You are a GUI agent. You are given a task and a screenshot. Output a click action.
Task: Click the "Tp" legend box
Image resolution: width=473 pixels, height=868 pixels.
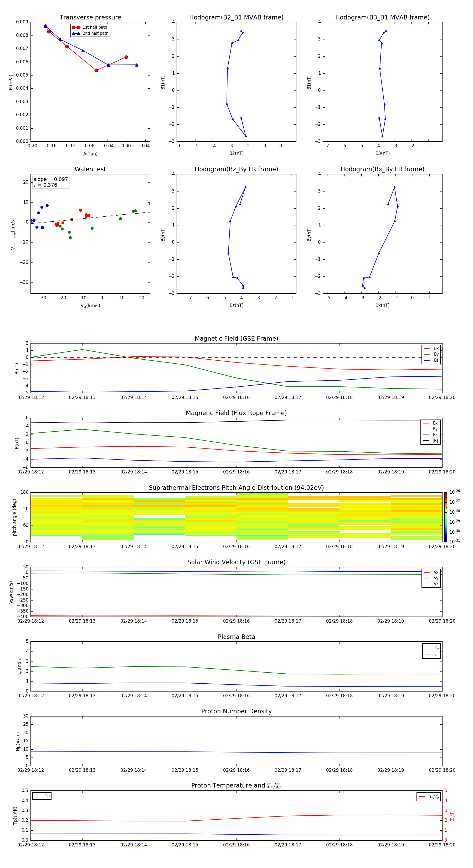point(42,796)
